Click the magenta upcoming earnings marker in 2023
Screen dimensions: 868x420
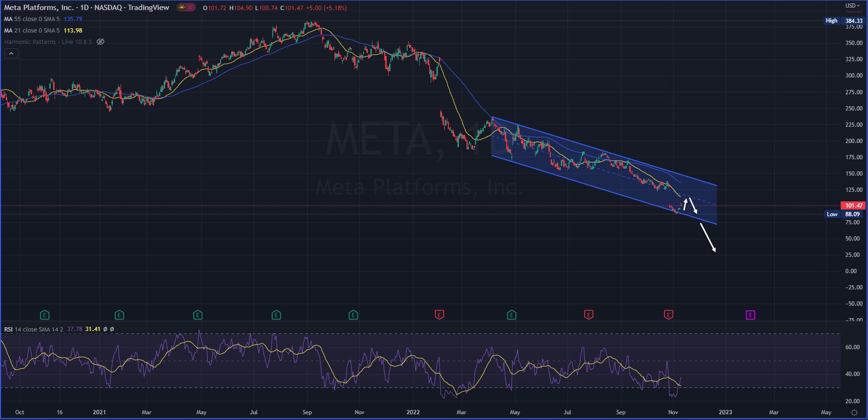click(x=750, y=315)
